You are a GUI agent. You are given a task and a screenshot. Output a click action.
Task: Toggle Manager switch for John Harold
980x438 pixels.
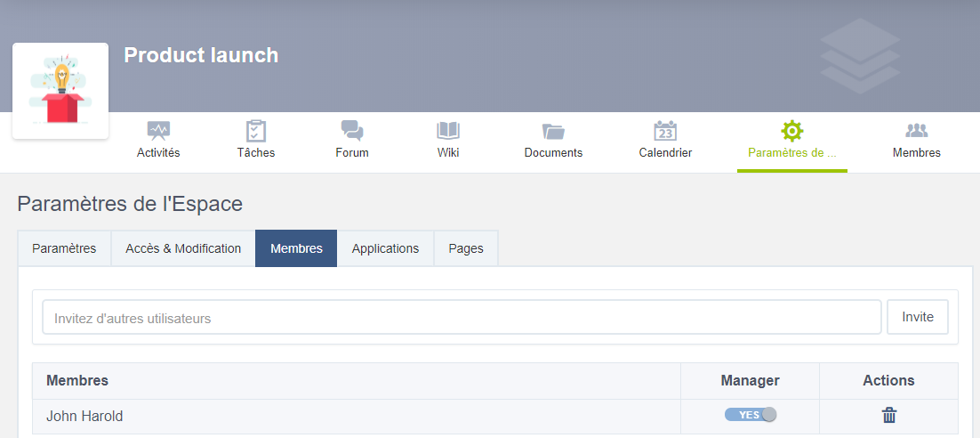click(x=751, y=415)
